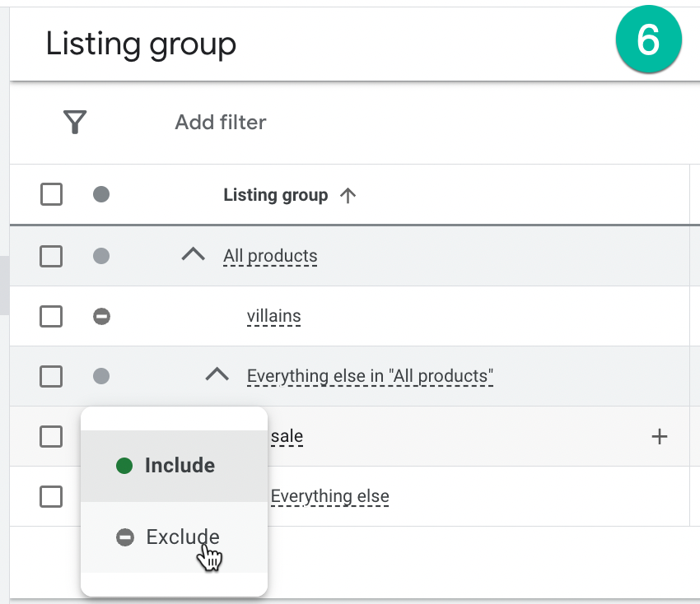Click the sort arrow next to Listing group
The height and width of the screenshot is (604, 700).
point(348,196)
